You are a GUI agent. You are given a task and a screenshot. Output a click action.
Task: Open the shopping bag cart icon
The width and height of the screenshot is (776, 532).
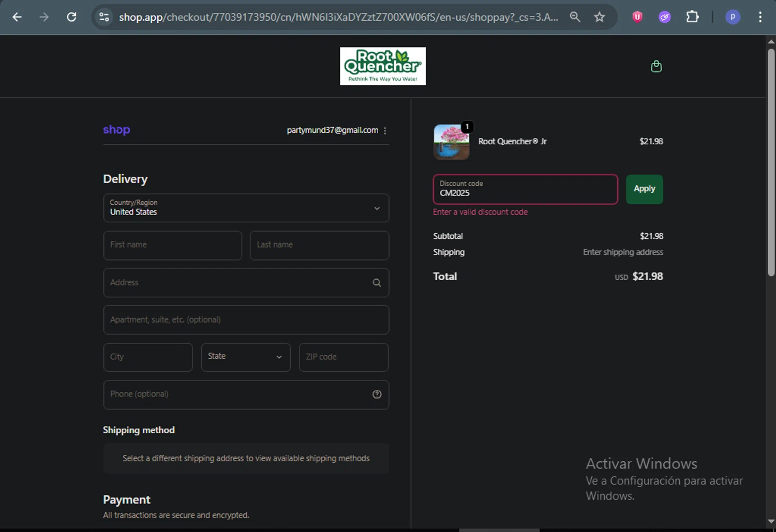[x=656, y=66]
